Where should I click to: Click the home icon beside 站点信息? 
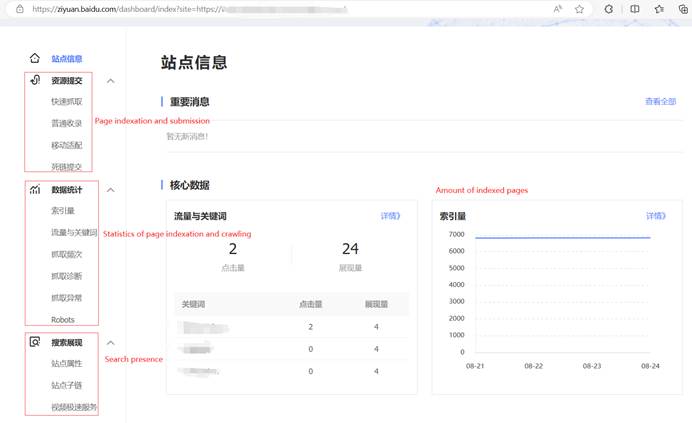click(35, 59)
